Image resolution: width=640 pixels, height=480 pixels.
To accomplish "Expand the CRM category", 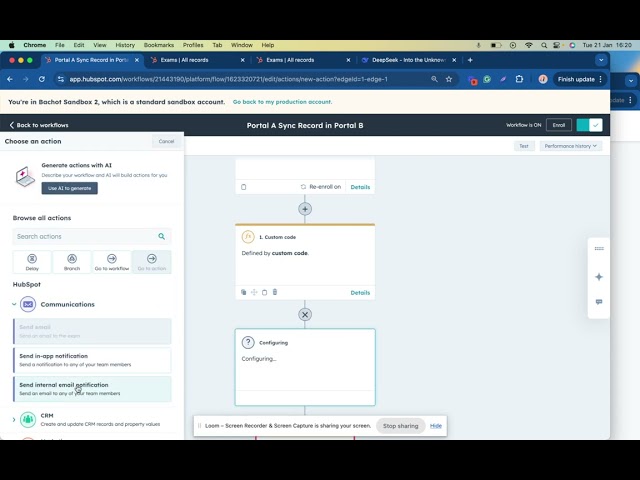I will (14, 420).
